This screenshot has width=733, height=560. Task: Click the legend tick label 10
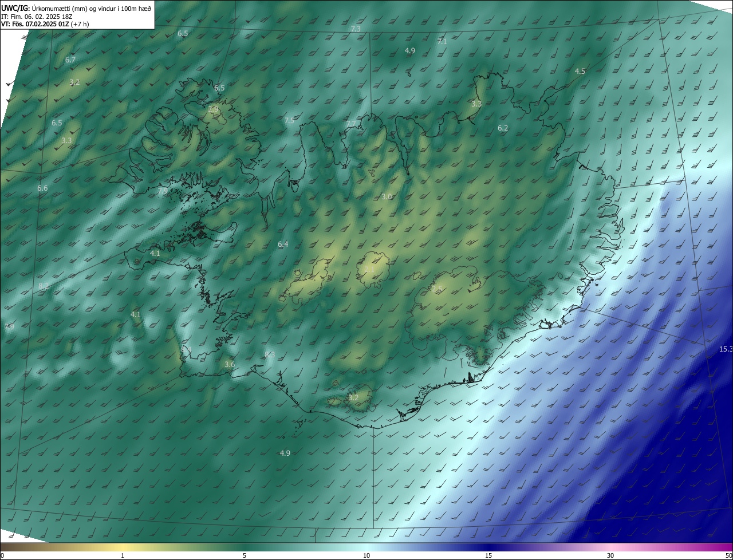click(366, 555)
